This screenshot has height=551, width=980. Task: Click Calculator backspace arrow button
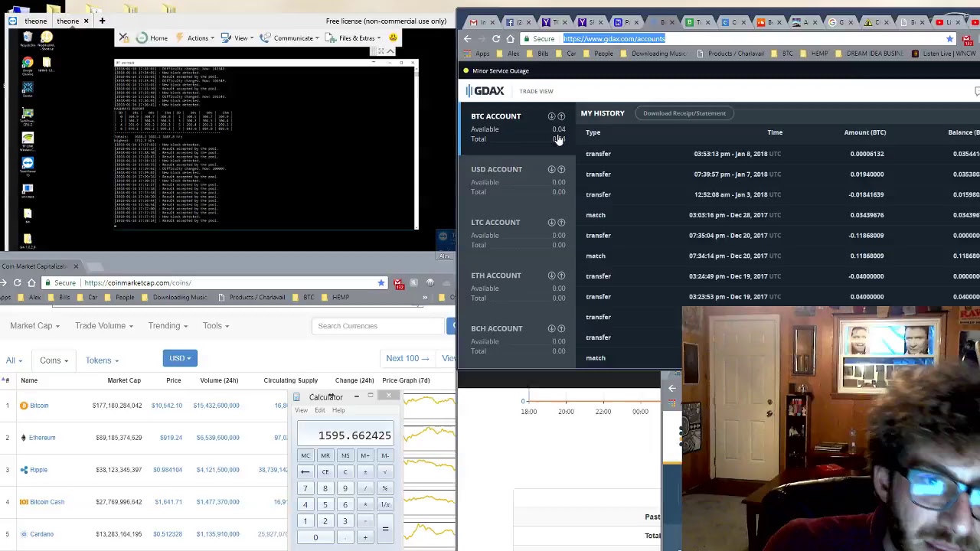coord(305,472)
